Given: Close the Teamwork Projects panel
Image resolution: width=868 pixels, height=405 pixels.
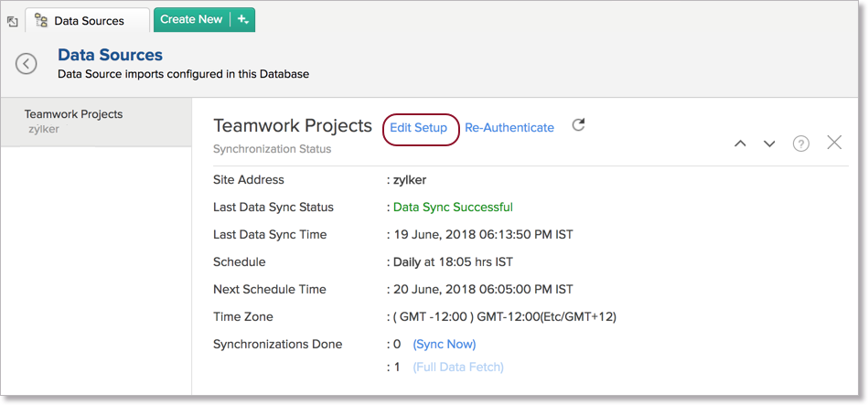Looking at the screenshot, I should click(x=834, y=143).
